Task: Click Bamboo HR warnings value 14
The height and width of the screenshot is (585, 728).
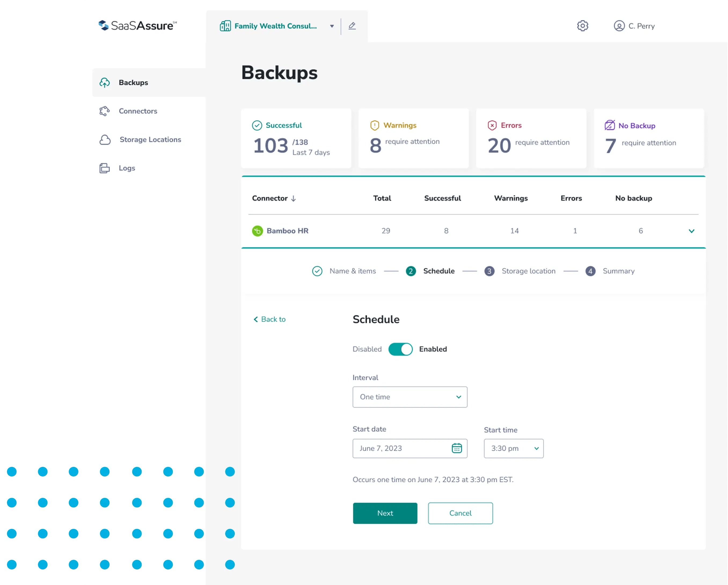Action: pos(514,231)
